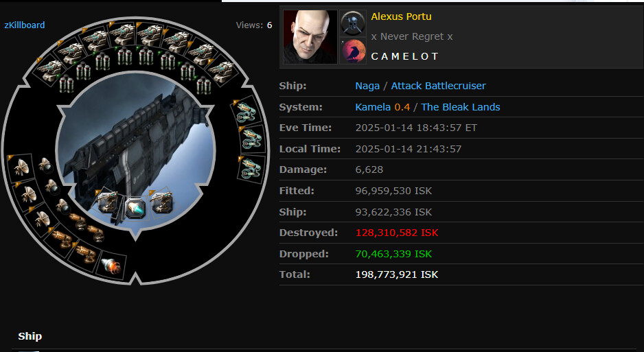Click the leftmost railgun turret high-slot icon
The image size is (644, 352).
pos(49,70)
